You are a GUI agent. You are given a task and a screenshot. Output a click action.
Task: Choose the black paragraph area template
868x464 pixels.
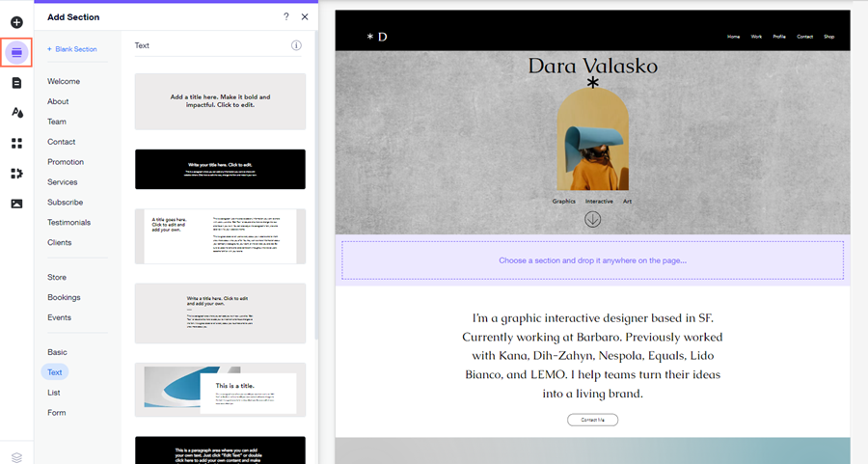(220, 450)
